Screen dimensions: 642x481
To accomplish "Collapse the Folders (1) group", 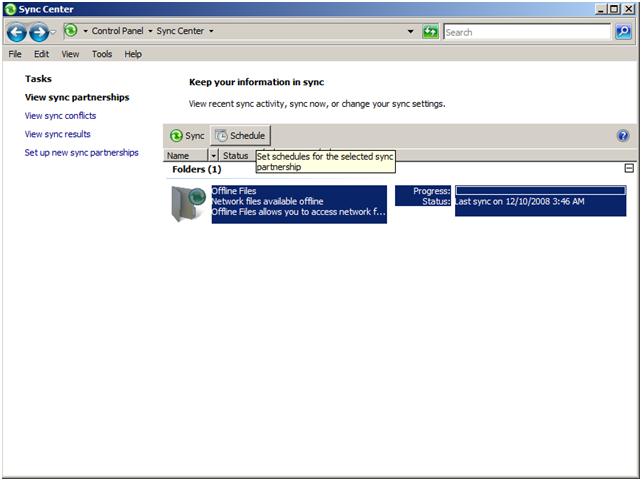I will pos(629,168).
